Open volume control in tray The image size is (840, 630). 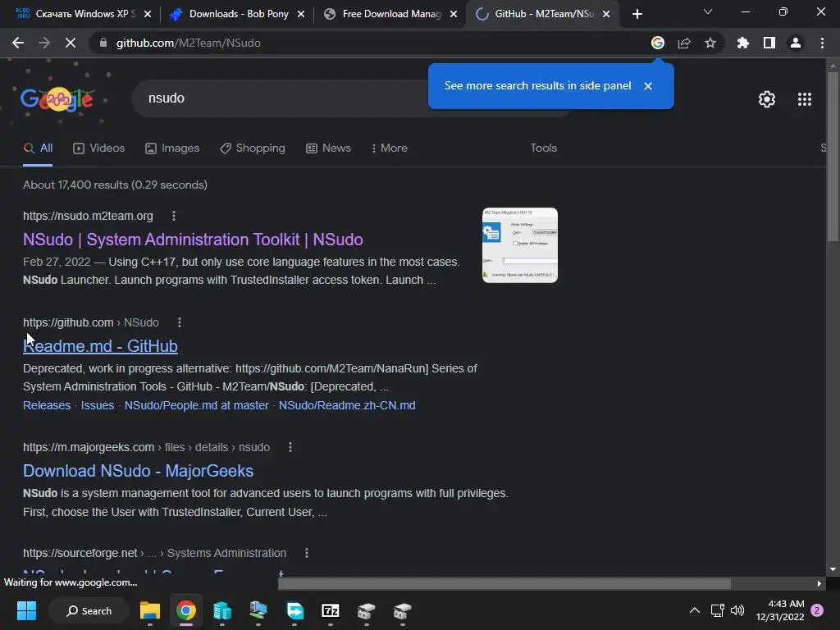tap(737, 610)
